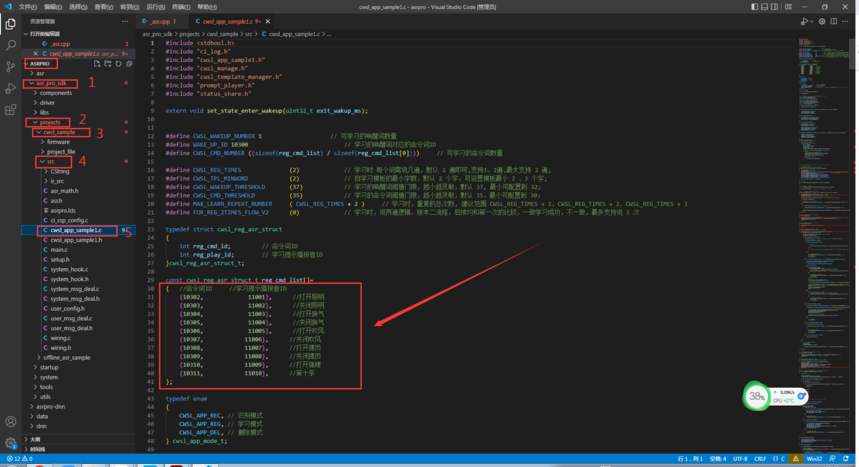Screen dimensions: 859x467
Task: Close the cwsl_app_sample1.c tab
Action: tap(268, 21)
